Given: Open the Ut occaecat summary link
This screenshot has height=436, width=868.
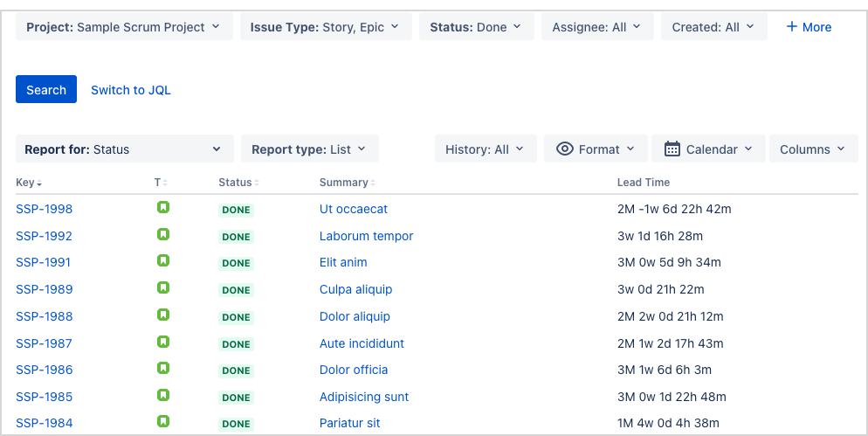Looking at the screenshot, I should (x=353, y=209).
